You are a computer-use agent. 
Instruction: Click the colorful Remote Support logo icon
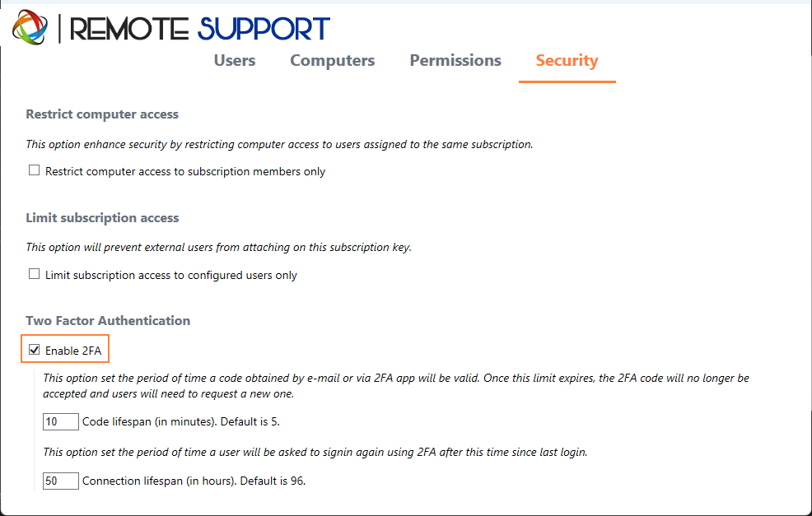click(30, 27)
